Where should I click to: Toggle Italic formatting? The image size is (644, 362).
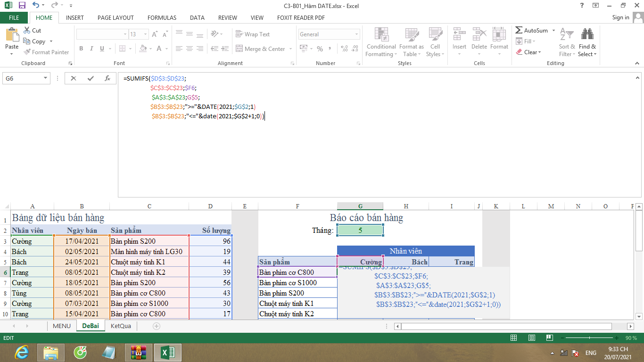pyautogui.click(x=92, y=49)
